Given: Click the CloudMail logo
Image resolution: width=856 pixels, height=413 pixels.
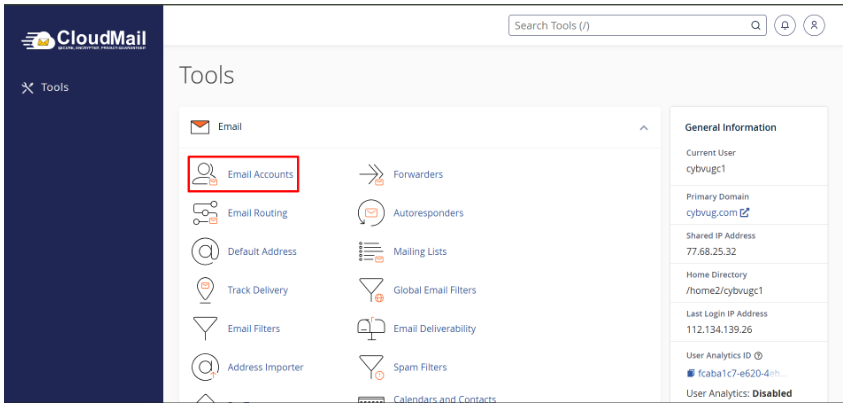Looking at the screenshot, I should pos(84,39).
